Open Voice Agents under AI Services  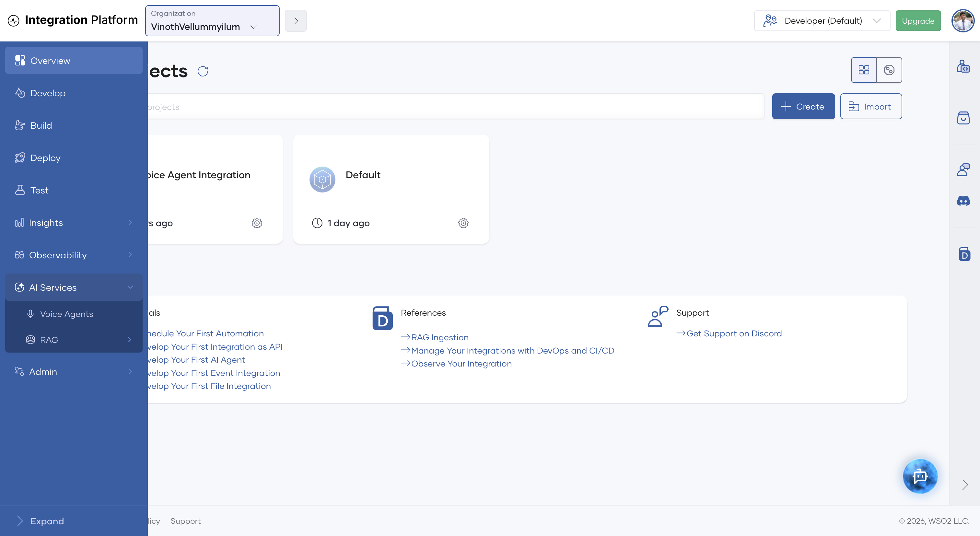click(x=74, y=314)
